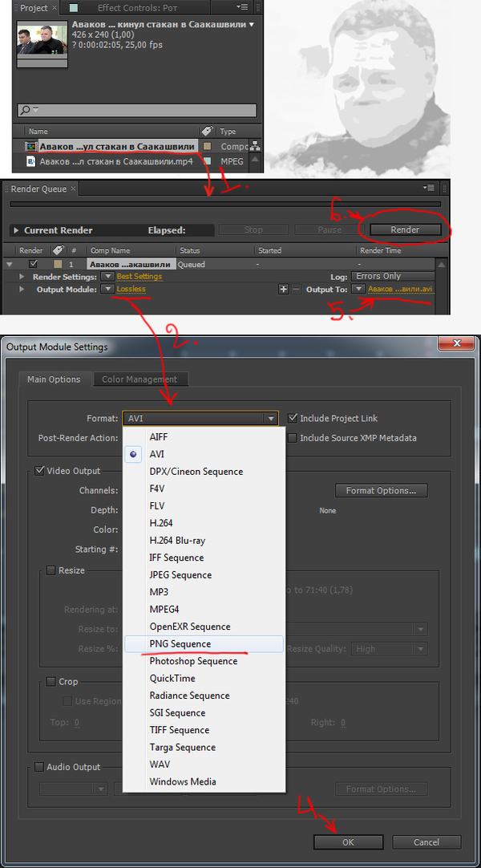
Task: Switch to Color Management tab
Action: [x=139, y=379]
